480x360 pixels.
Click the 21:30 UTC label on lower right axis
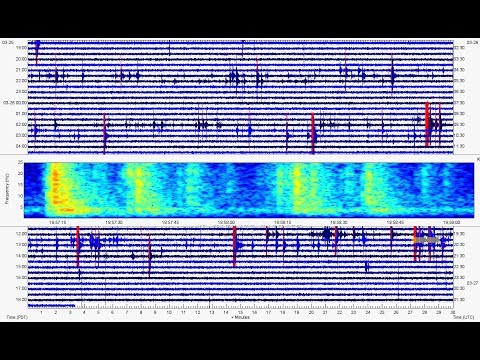click(460, 256)
